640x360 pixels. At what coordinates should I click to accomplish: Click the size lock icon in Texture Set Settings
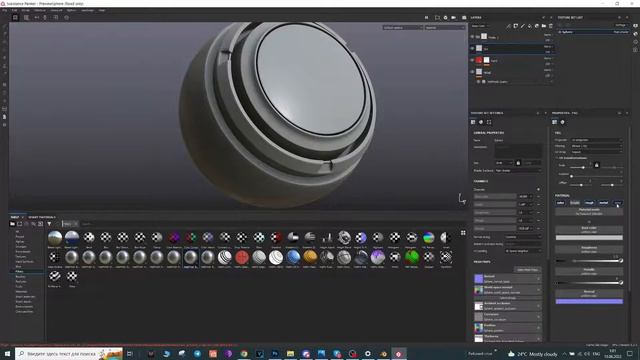tap(518, 163)
